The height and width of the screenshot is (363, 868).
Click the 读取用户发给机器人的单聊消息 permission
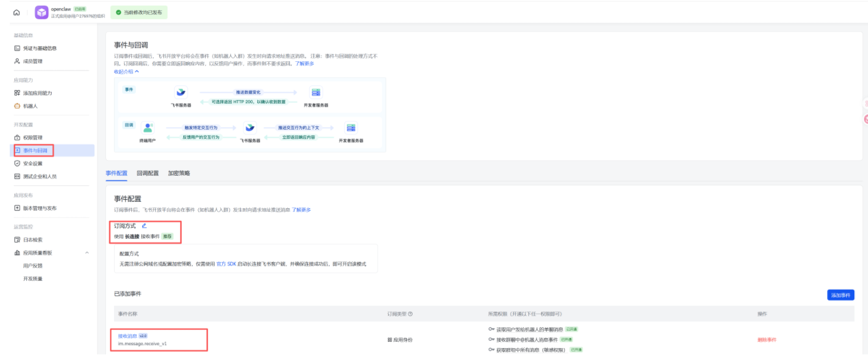pos(529,329)
